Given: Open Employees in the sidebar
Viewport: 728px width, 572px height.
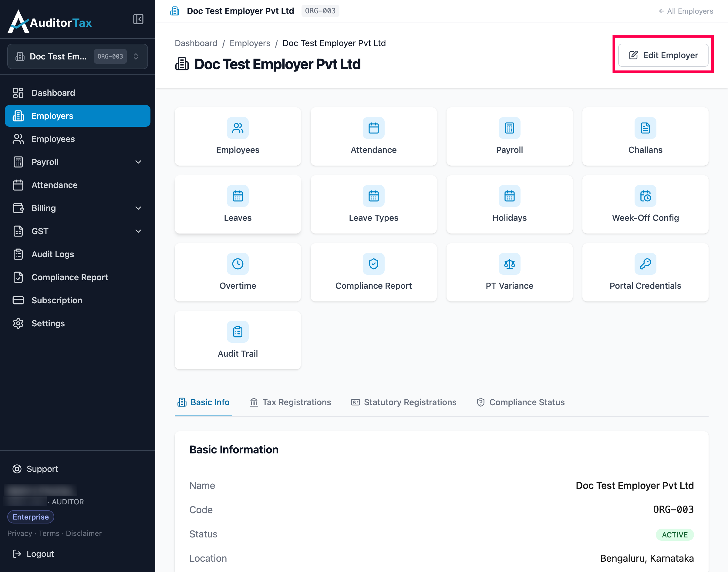Looking at the screenshot, I should point(77,139).
